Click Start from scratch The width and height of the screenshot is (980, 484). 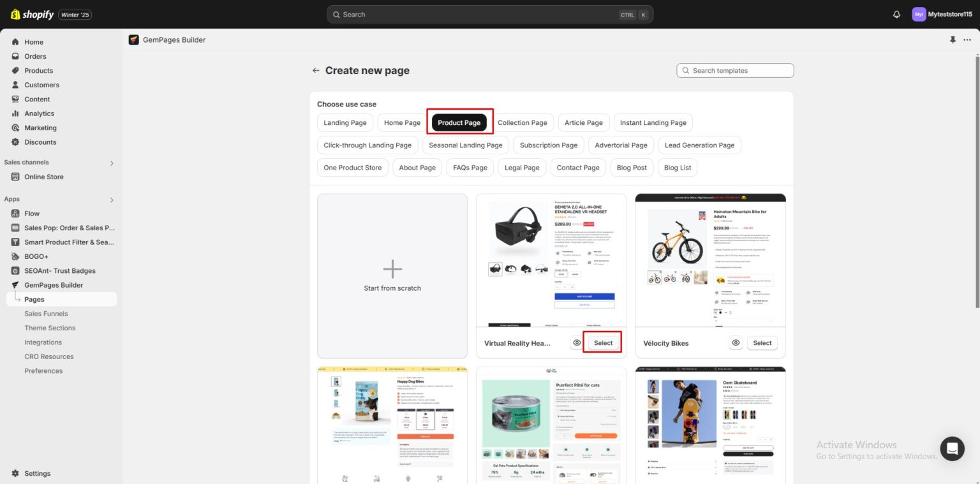(x=392, y=275)
